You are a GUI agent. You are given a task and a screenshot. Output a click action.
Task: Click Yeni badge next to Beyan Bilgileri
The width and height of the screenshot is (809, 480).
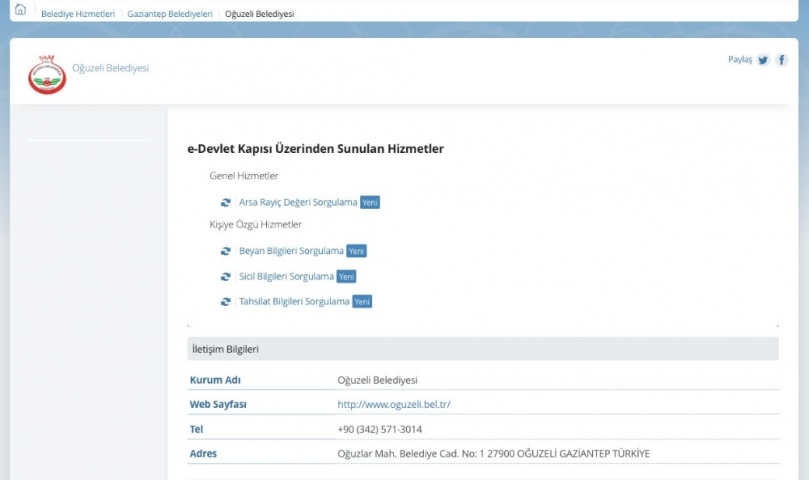click(x=357, y=251)
